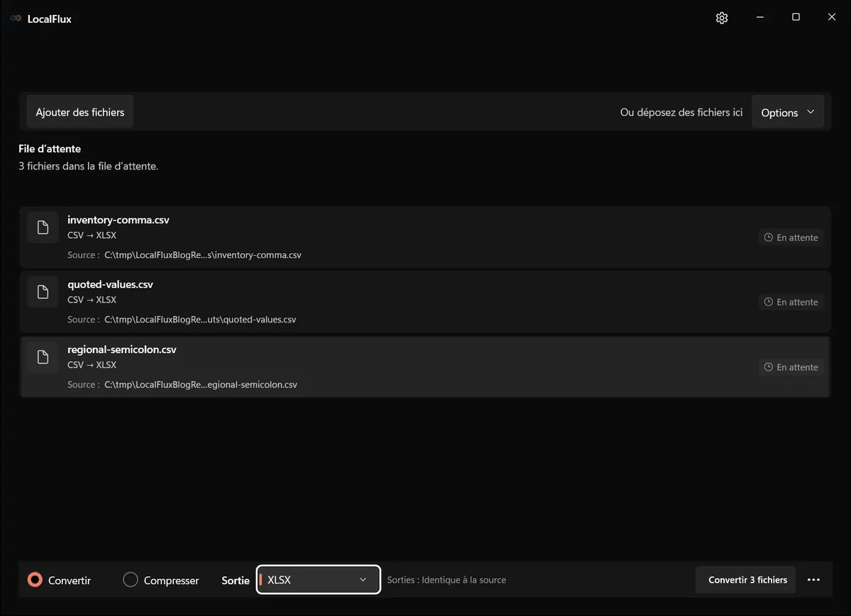Click the clock icon on the regional-semicolon.csv status
The height and width of the screenshot is (616, 851).
768,367
